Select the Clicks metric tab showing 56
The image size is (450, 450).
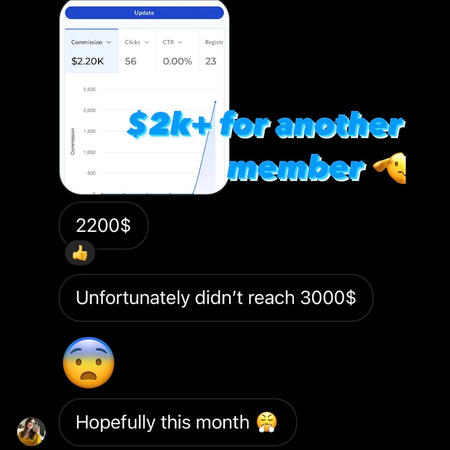point(137,51)
